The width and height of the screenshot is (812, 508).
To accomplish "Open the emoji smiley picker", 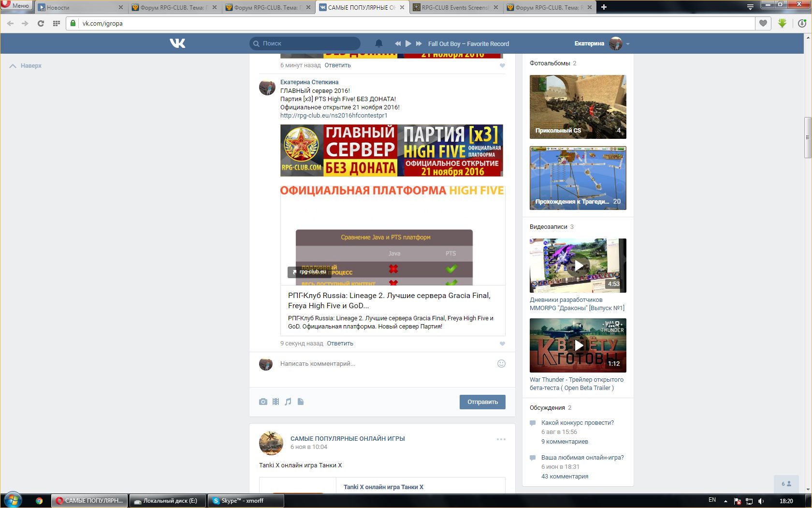I will point(501,364).
